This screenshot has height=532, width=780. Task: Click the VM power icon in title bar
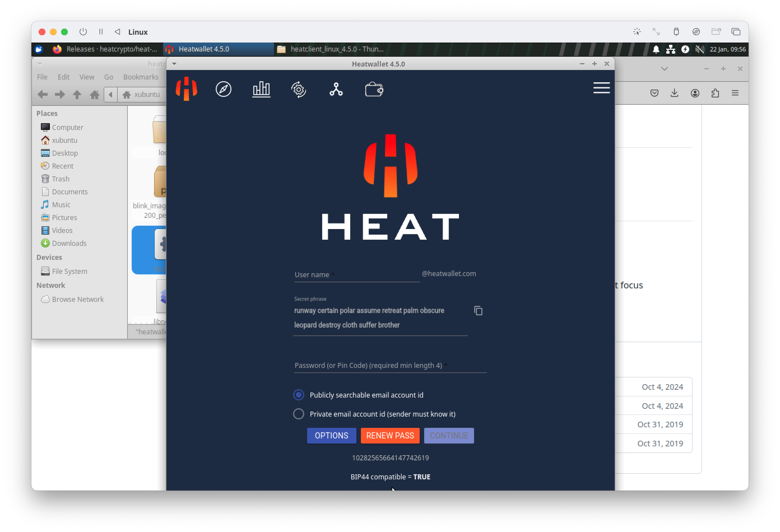click(83, 32)
